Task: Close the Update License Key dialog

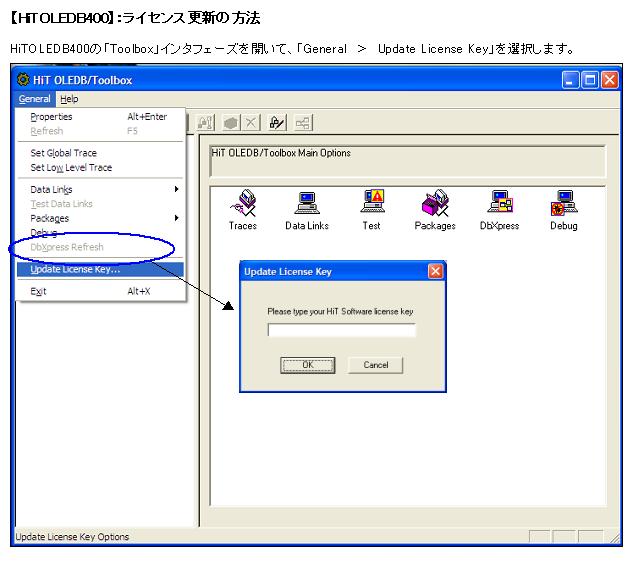Action: 435,271
